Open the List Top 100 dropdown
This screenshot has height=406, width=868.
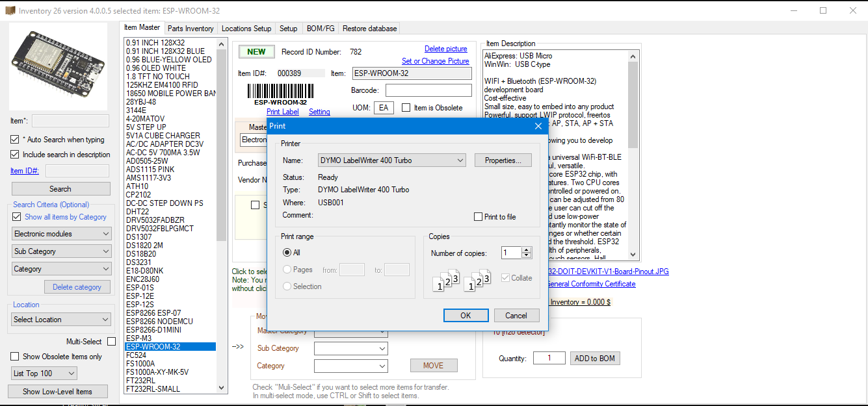click(x=44, y=374)
